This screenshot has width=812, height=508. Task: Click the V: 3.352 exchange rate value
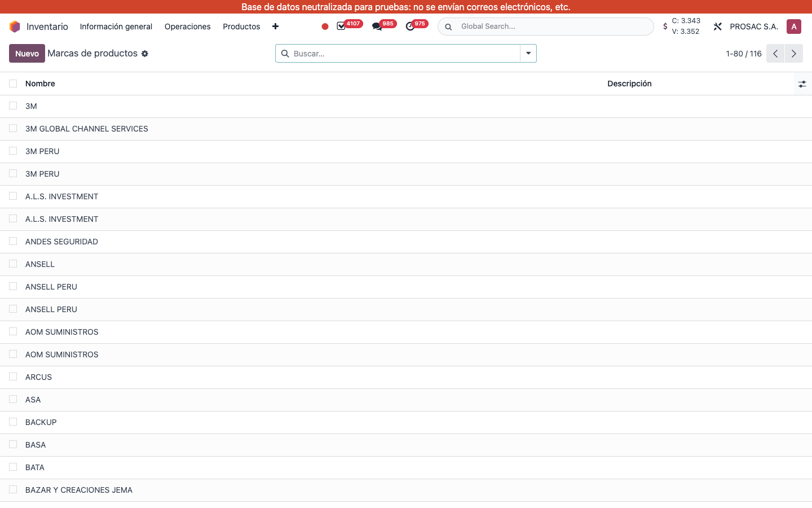[x=686, y=32]
